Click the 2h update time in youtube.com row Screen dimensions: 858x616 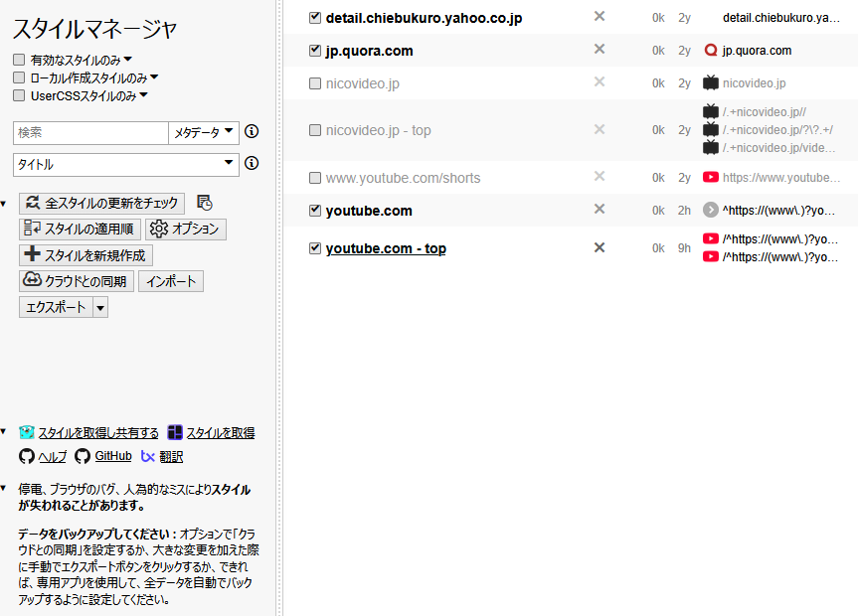(684, 211)
